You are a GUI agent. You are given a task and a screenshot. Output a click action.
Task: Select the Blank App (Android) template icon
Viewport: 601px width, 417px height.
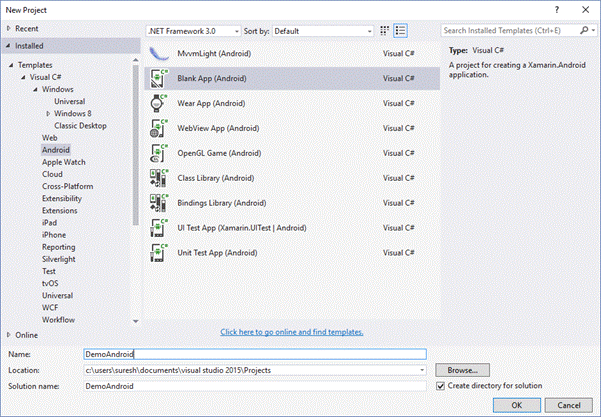(x=159, y=78)
